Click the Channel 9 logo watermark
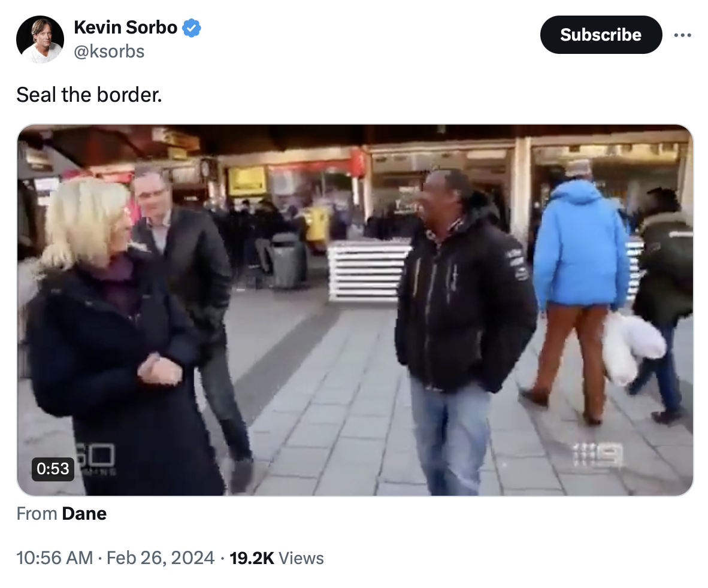The image size is (708, 588). click(598, 455)
